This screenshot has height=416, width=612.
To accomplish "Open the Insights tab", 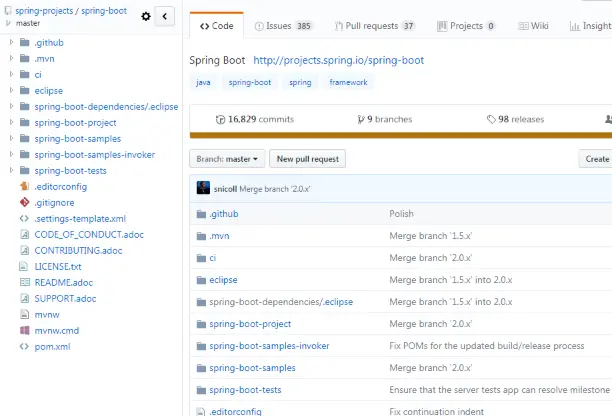I will click(591, 26).
